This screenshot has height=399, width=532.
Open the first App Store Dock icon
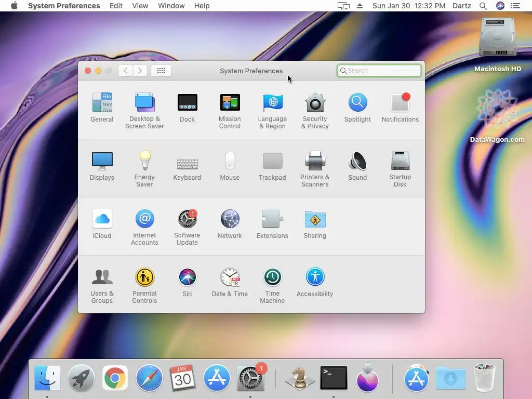click(217, 378)
